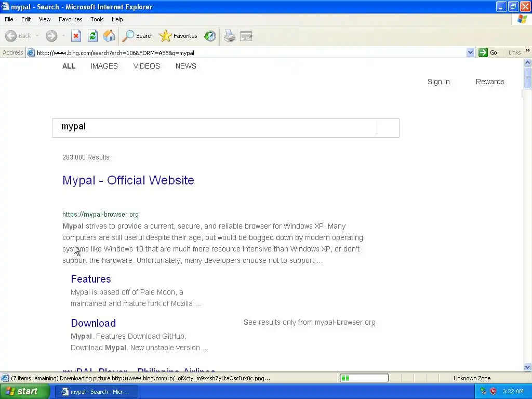Print the page with printer icon
This screenshot has height=399, width=532.
click(230, 36)
